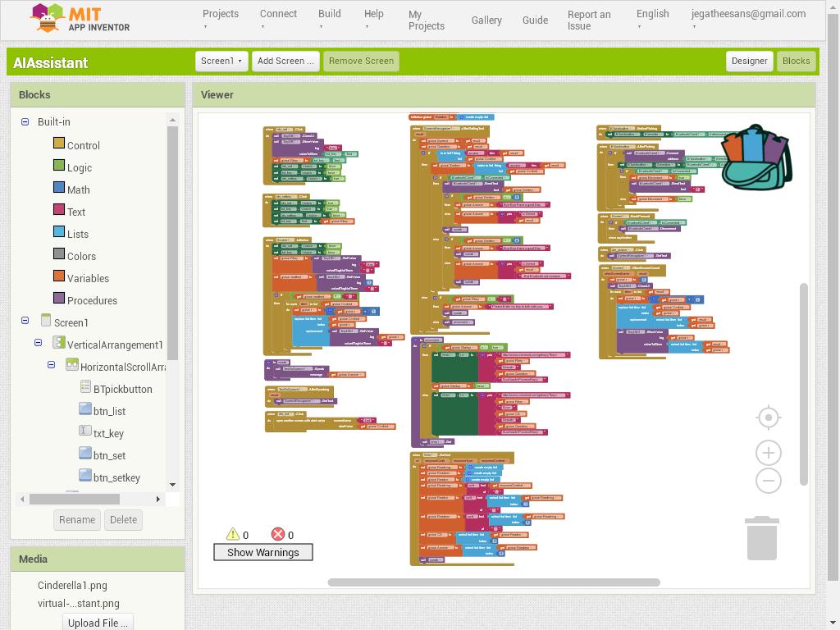Open the Procedures blocks drawer
The height and width of the screenshot is (630, 840).
point(92,300)
